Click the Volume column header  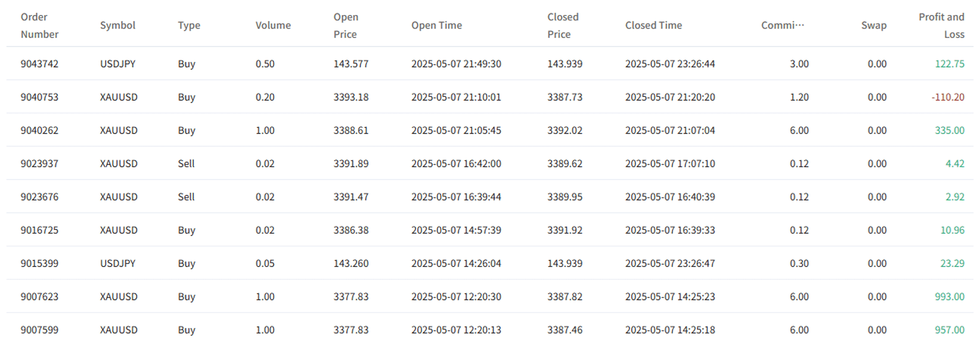pyautogui.click(x=273, y=26)
